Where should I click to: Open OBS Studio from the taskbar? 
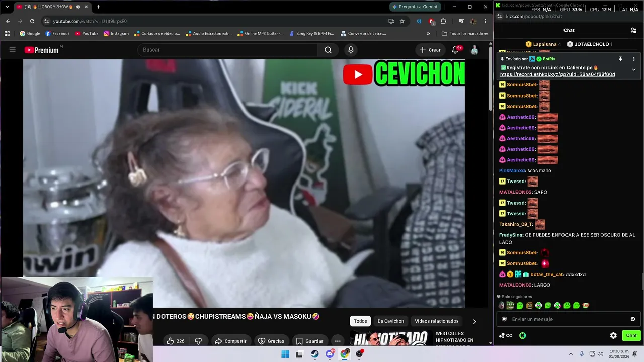coord(359,354)
